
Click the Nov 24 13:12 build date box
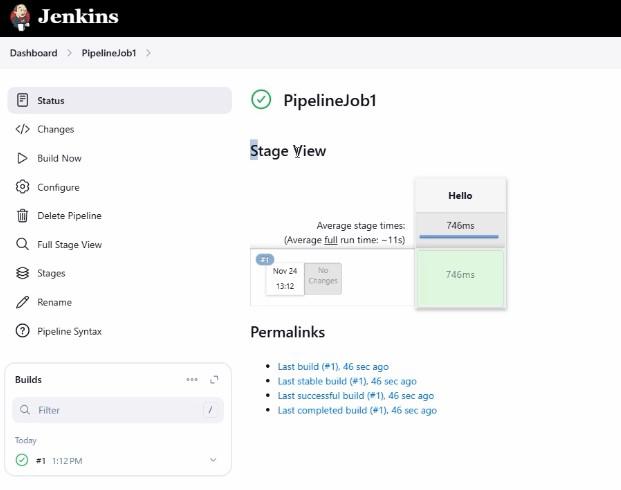285,278
